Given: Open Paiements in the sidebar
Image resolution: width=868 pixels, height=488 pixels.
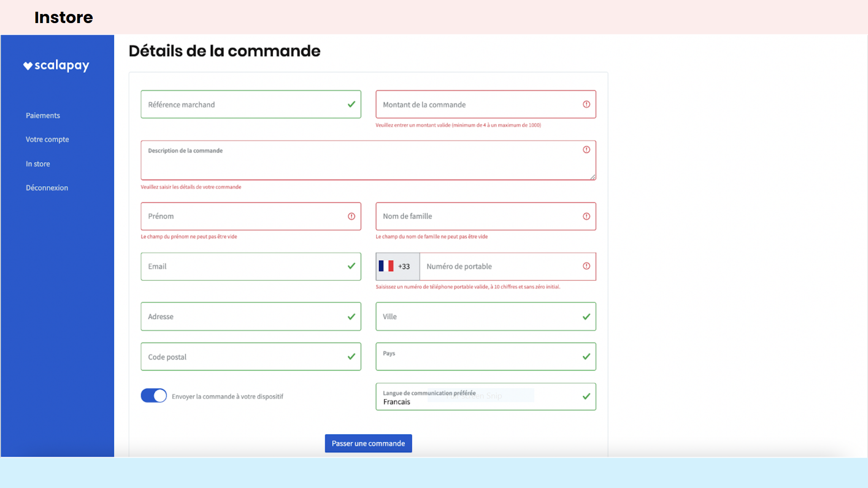Looking at the screenshot, I should [x=42, y=116].
